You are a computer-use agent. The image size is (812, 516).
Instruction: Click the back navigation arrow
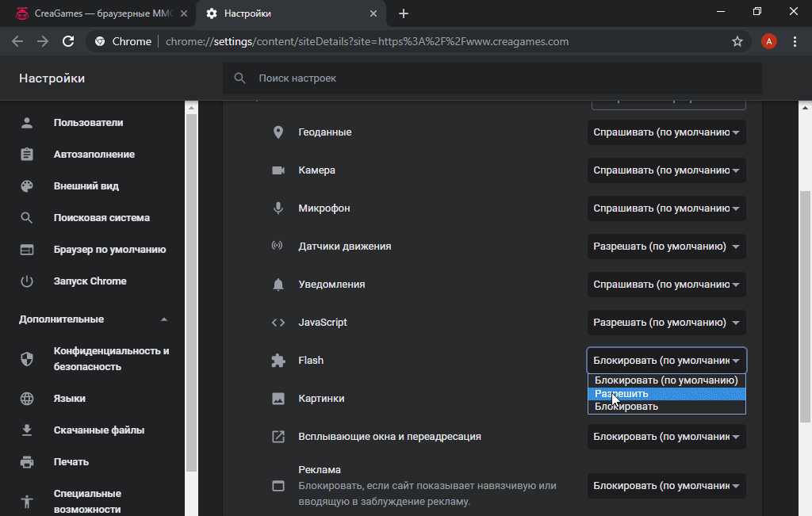(x=17, y=41)
